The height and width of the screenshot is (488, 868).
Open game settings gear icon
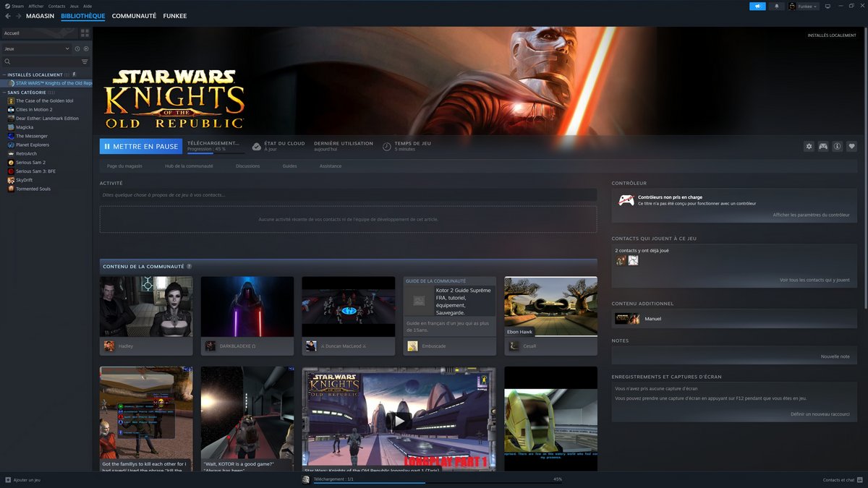click(x=809, y=146)
